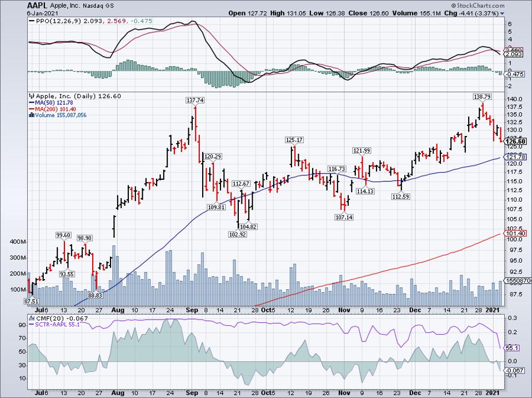Click the area-chart icon beside CMF(20)
Screen dimensions: 532x398
[32, 318]
